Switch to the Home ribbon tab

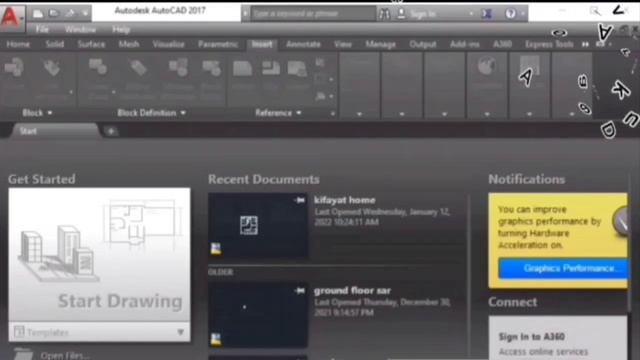(18, 44)
